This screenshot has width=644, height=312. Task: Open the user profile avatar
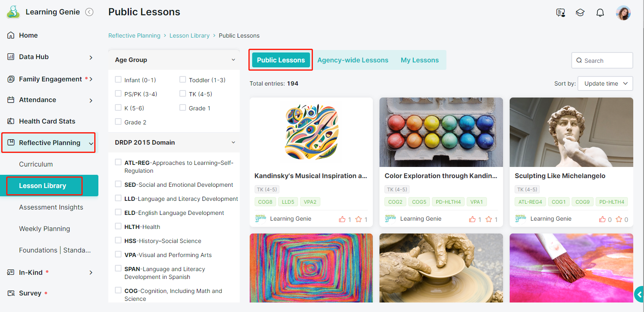click(623, 13)
